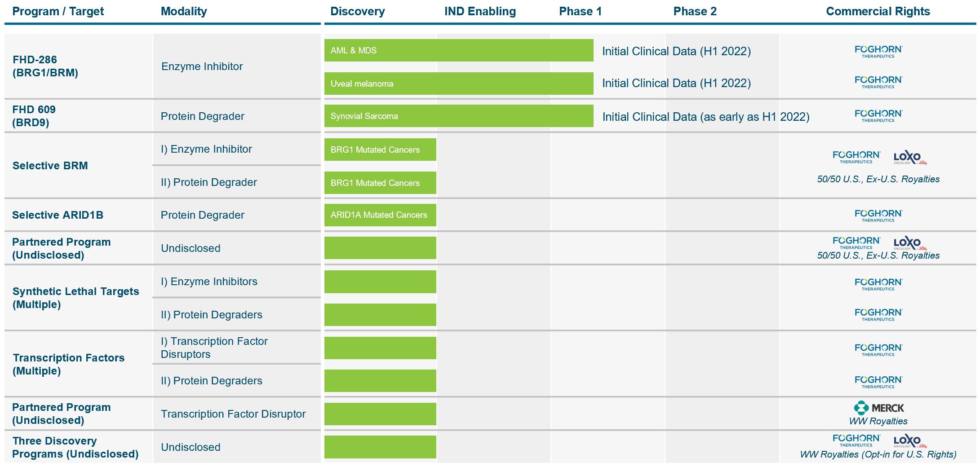Click the Foghorn logo in the Selective ARID1B row
This screenshot has height=467, width=980.
coord(878,215)
